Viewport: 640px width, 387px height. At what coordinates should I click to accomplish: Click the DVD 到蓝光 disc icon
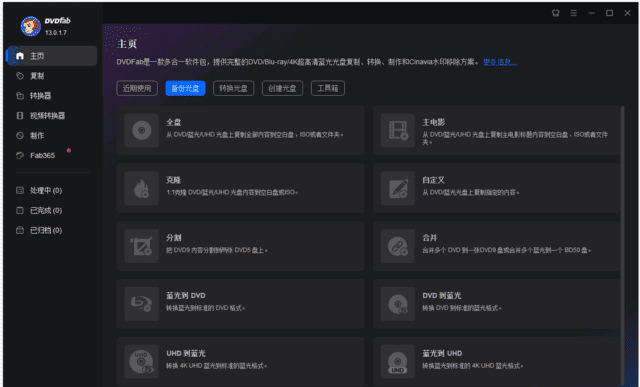click(398, 304)
